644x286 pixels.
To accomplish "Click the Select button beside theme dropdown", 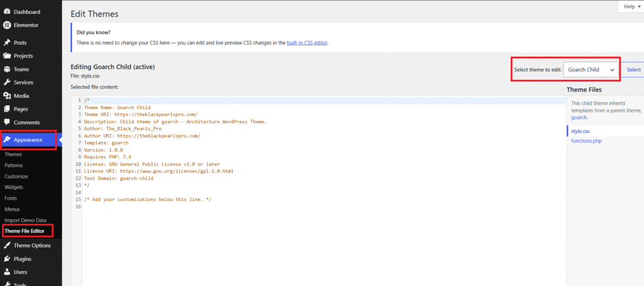I will [634, 70].
